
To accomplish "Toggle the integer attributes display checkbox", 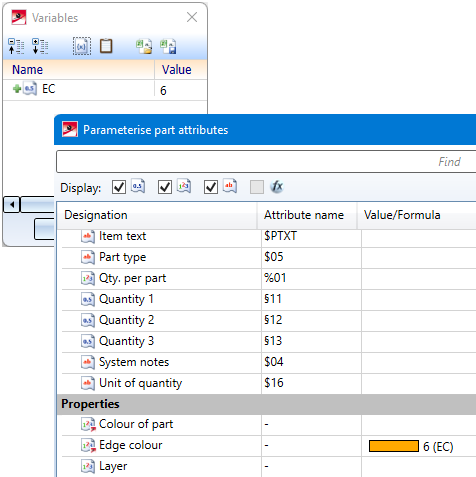I will click(x=165, y=187).
